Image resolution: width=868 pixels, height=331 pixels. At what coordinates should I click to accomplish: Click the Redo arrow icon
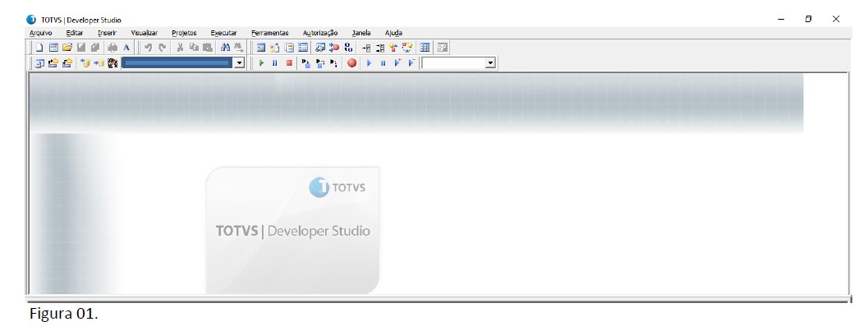(163, 48)
